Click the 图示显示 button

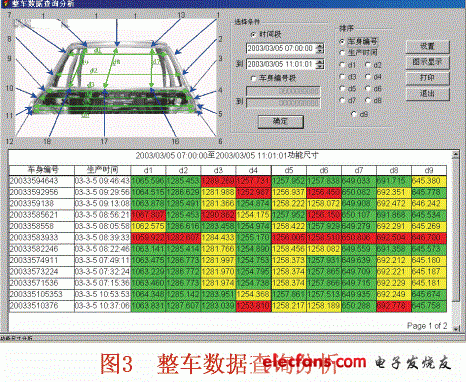pyautogui.click(x=427, y=62)
